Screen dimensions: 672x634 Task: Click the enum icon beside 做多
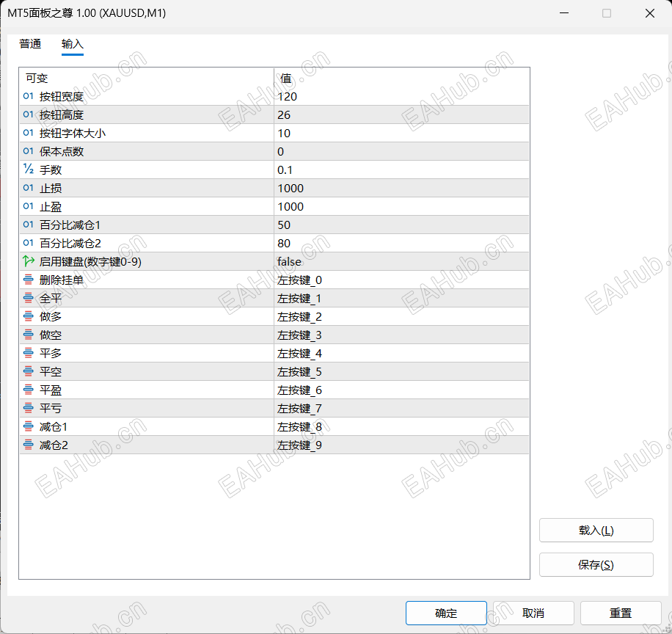click(x=29, y=316)
